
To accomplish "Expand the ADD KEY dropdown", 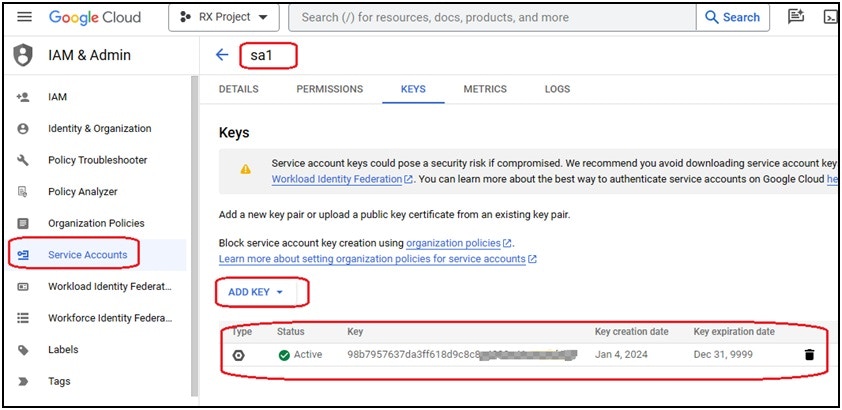I will pos(256,292).
